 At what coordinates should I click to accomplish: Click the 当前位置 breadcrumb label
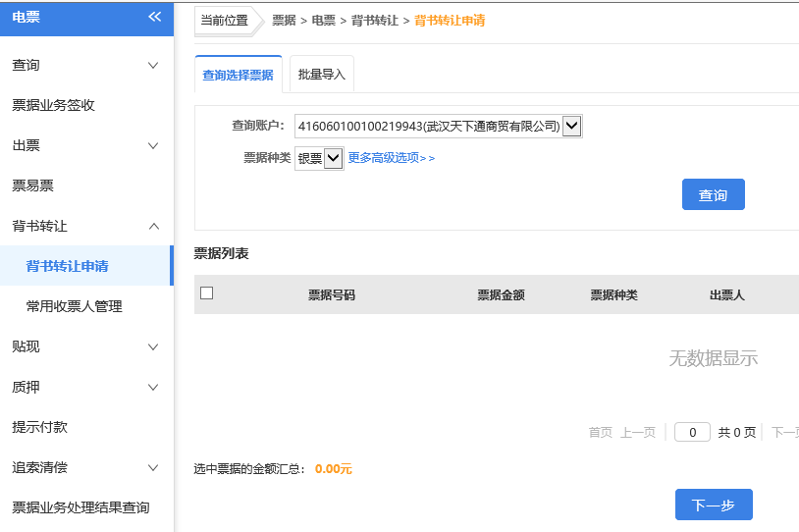(224, 21)
